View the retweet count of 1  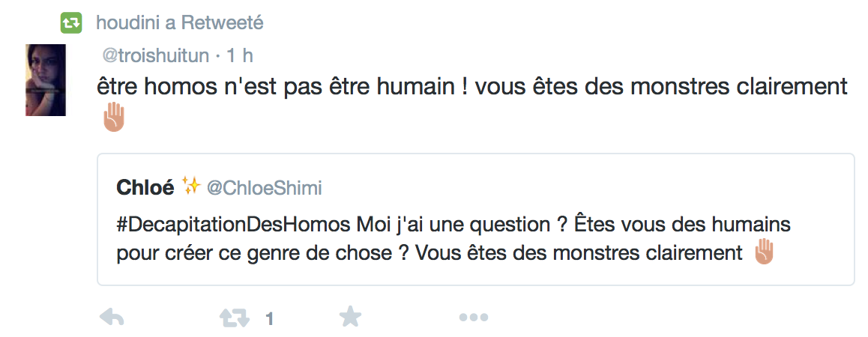tap(270, 320)
